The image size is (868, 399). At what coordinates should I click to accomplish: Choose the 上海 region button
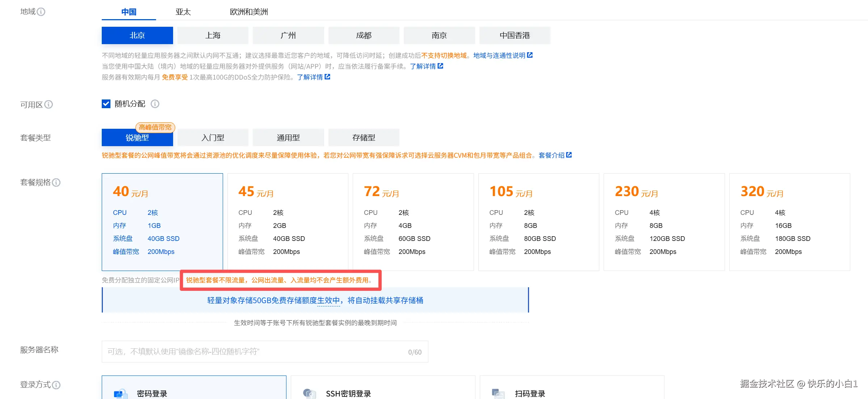point(213,35)
